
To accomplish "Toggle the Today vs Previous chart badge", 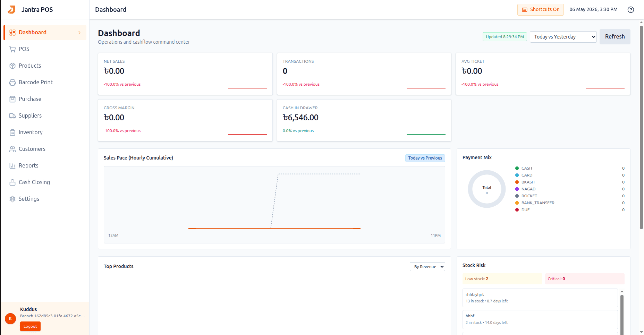I will 425,158.
